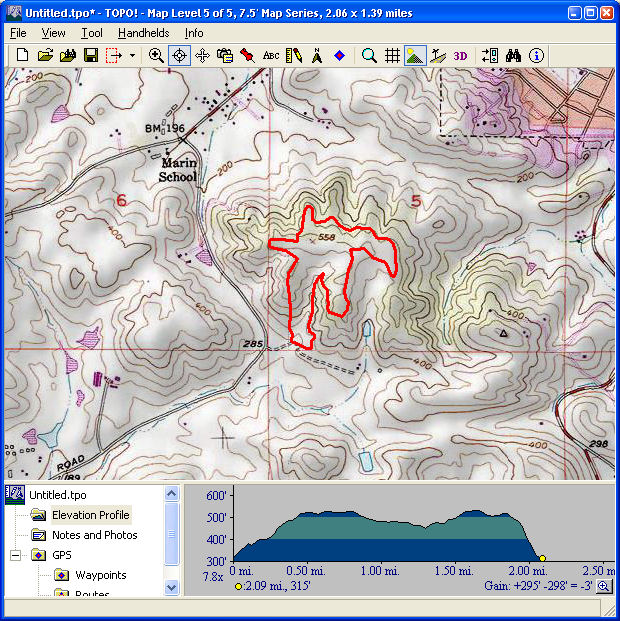Select Notes and Photos in tree
Screen dimensions: 620x621
(x=94, y=535)
